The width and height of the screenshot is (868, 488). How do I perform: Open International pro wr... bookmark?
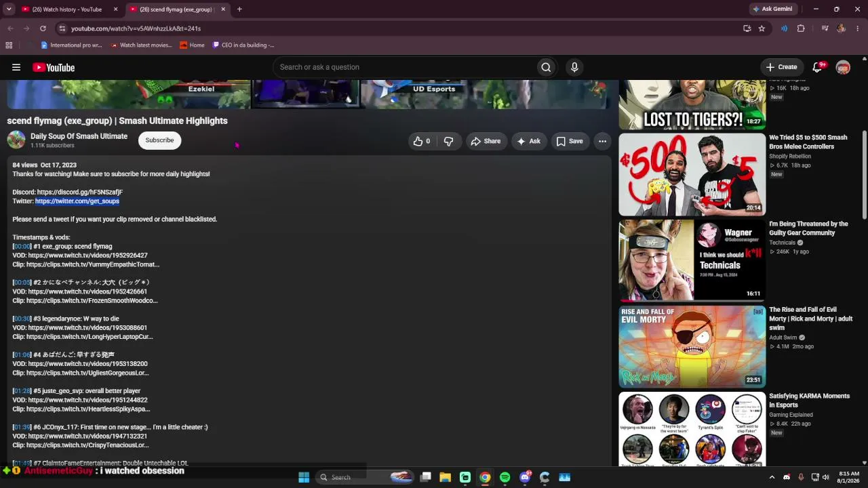(71, 45)
